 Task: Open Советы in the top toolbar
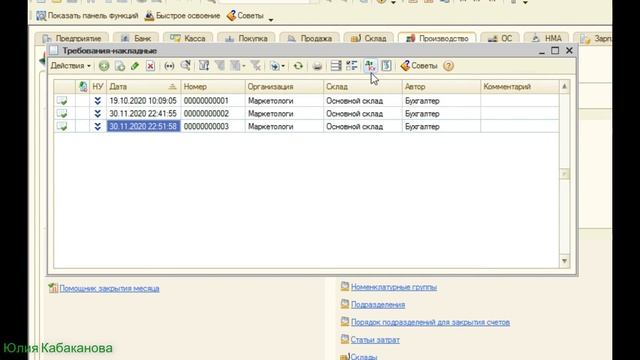(245, 16)
